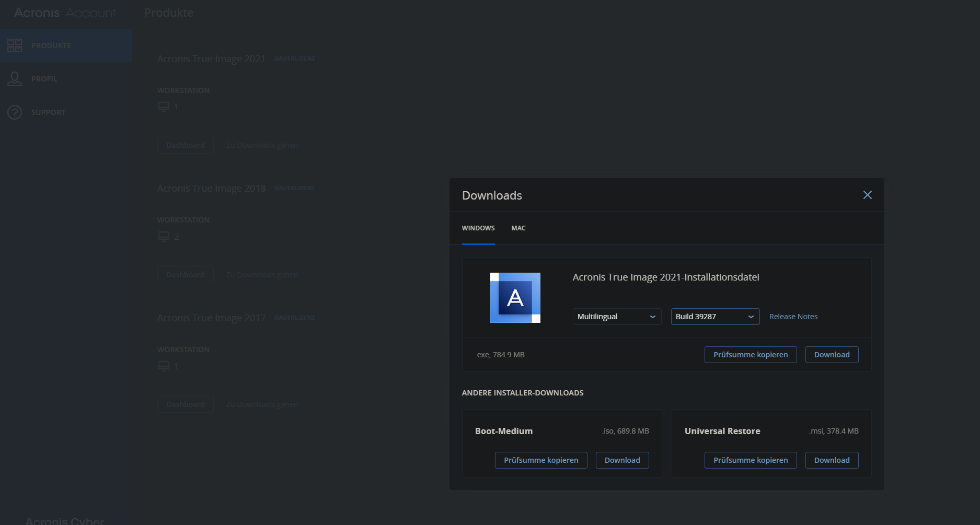The height and width of the screenshot is (525, 980).
Task: Click the Acronis True Image 2018 product title
Action: pyautogui.click(x=211, y=189)
